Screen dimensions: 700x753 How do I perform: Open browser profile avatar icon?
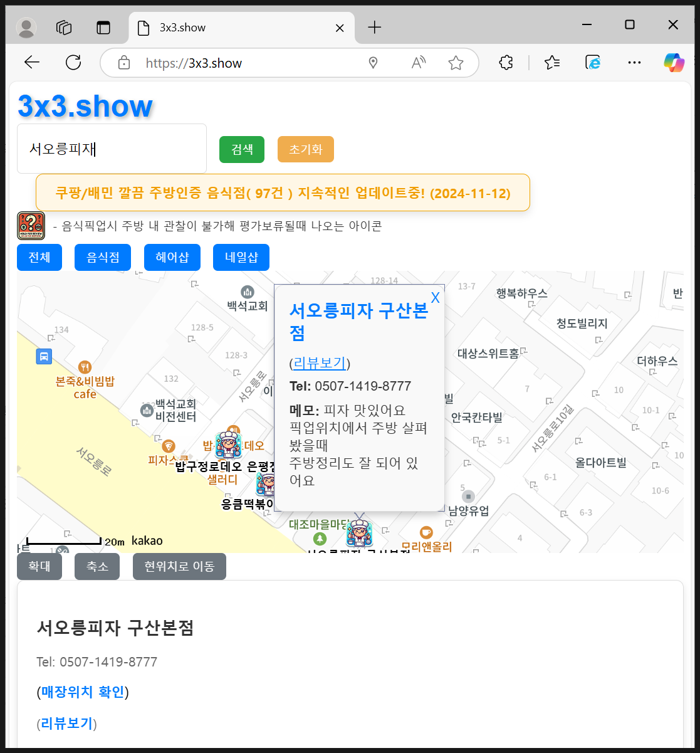[x=26, y=28]
